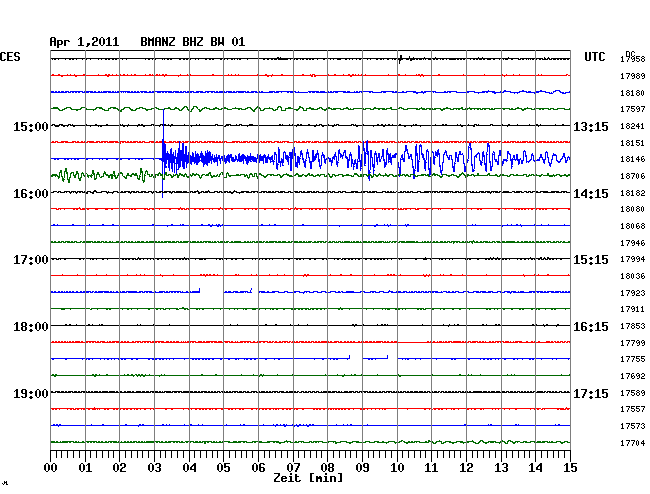
Task: Click the DC value 17589
Action: point(633,393)
